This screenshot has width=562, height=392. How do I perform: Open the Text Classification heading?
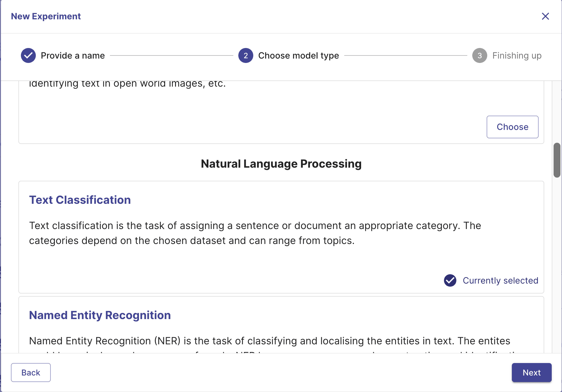pos(80,200)
